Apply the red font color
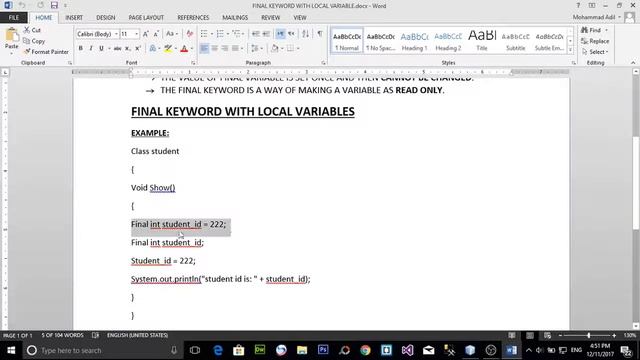 [184, 48]
